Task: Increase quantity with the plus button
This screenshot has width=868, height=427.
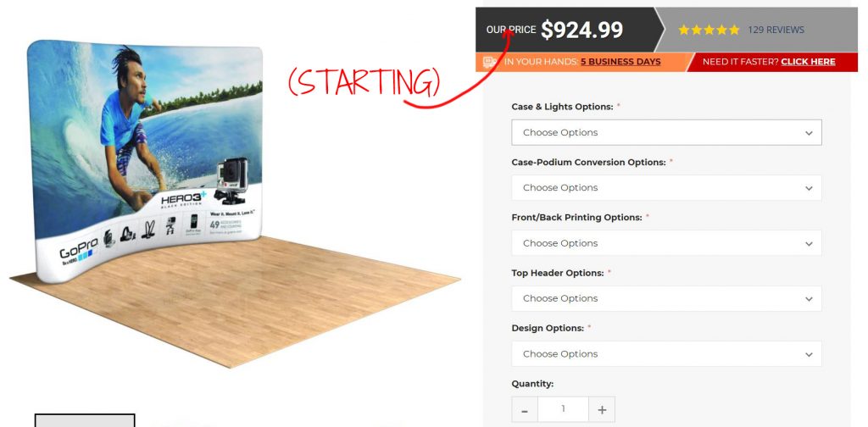Action: point(602,410)
